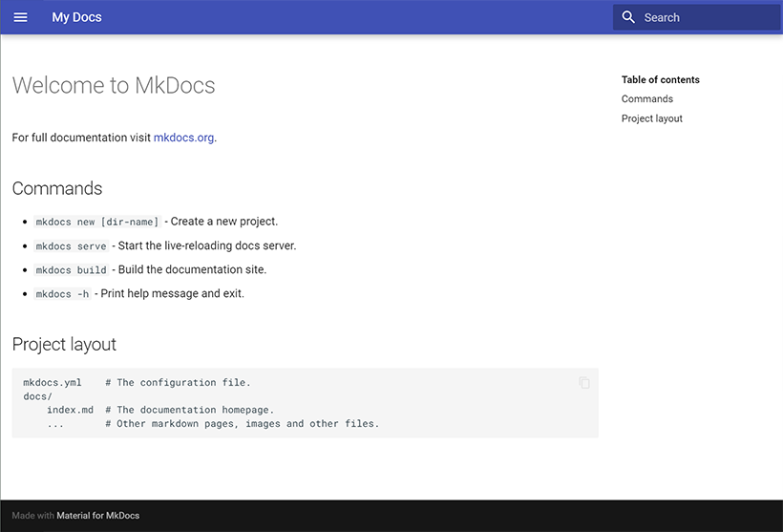Select the 'mkdocs serve' code snippet
783x532 pixels.
pyautogui.click(x=71, y=246)
